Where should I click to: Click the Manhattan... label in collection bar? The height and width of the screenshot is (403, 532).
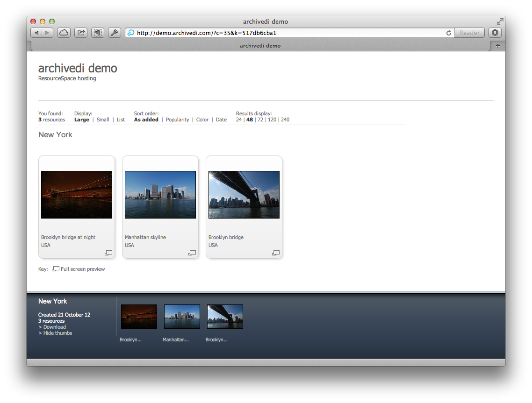pyautogui.click(x=176, y=339)
